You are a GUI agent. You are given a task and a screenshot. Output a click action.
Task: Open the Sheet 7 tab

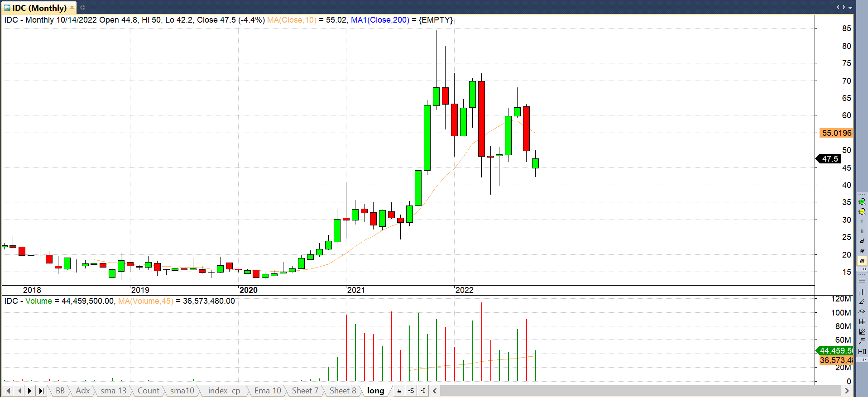point(305,391)
